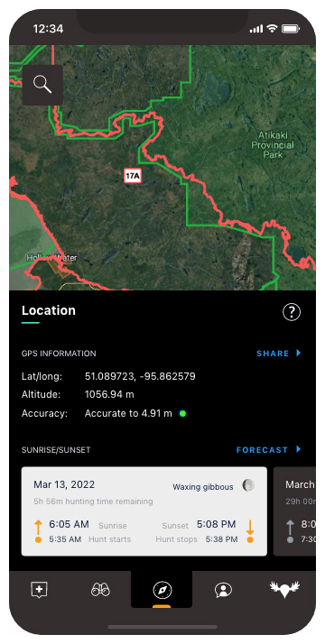The image size is (325, 644).
Task: Tap the orange sunset arrow icon
Action: 250,531
